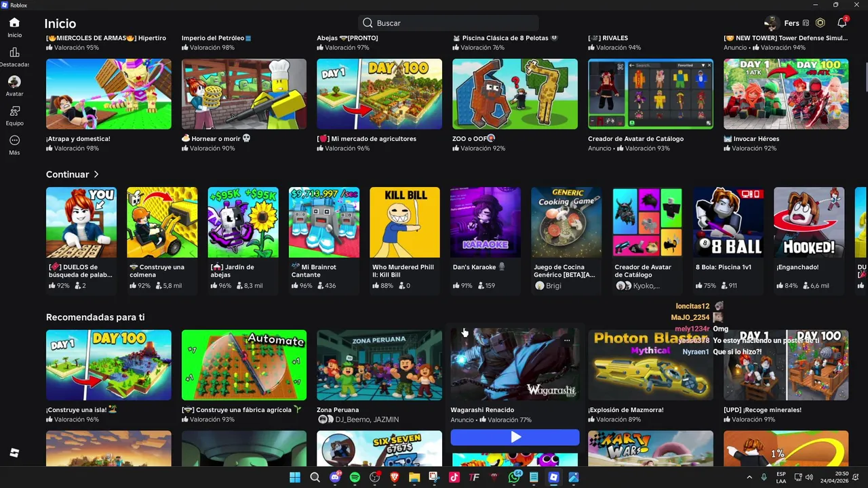The width and height of the screenshot is (868, 488).
Task: Open Zona Peruana thumbnail
Action: [x=379, y=365]
